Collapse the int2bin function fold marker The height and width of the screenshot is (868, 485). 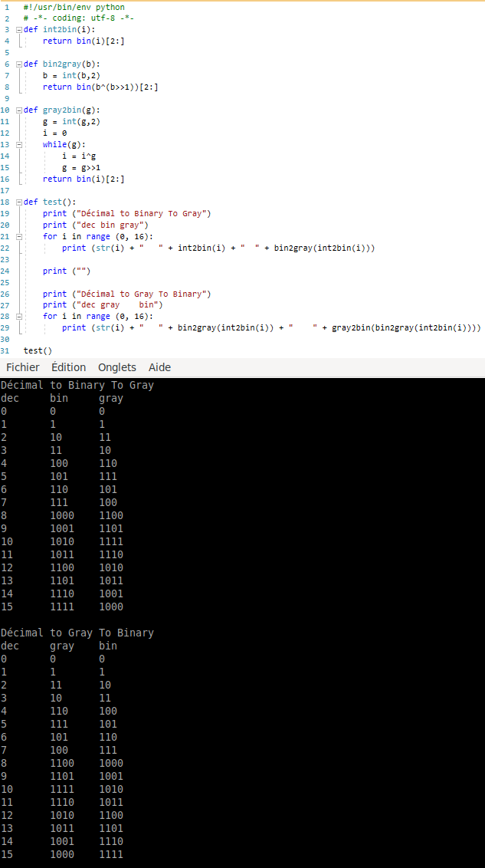19,29
